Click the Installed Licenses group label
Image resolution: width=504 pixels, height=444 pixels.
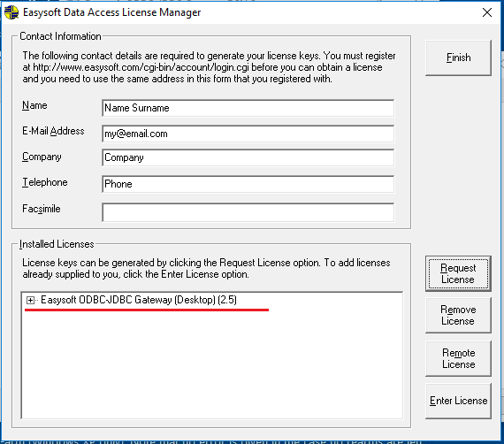pyautogui.click(x=57, y=244)
